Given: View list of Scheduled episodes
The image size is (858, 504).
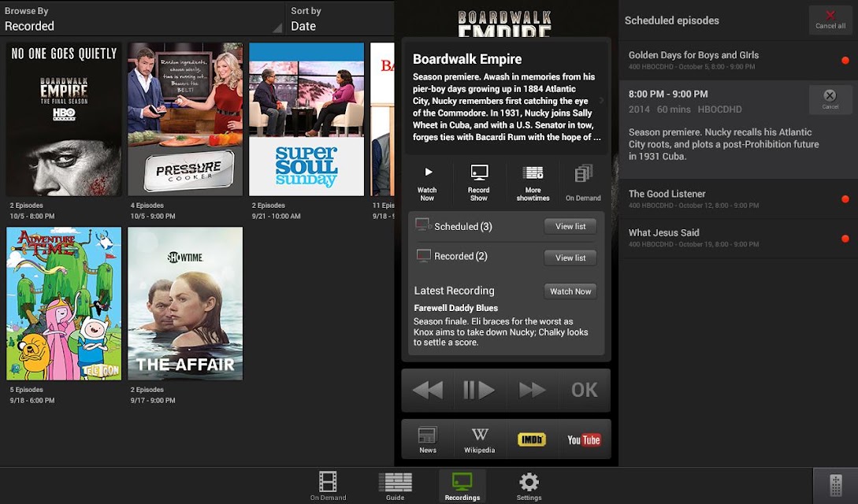Looking at the screenshot, I should click(x=570, y=226).
